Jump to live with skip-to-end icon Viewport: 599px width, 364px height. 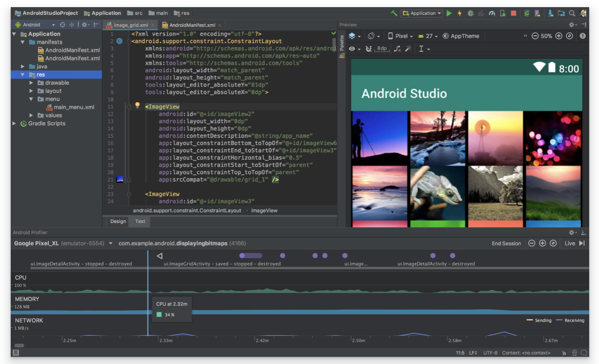[582, 243]
